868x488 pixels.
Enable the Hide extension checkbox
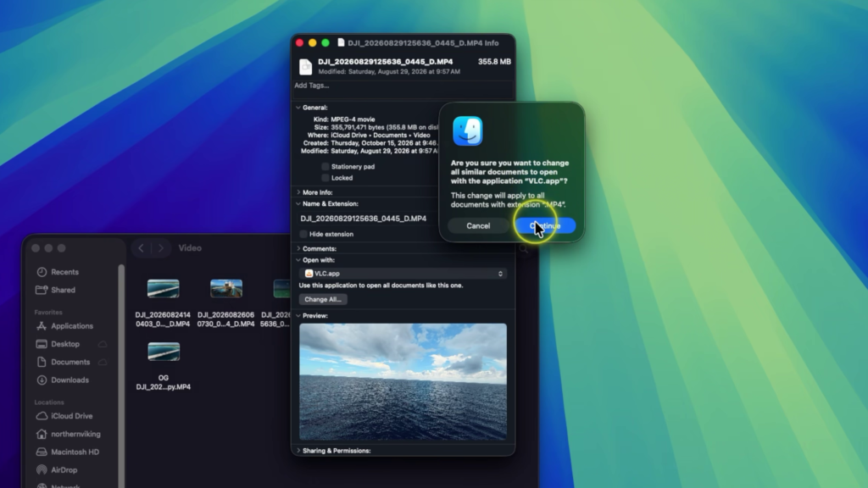(x=303, y=234)
